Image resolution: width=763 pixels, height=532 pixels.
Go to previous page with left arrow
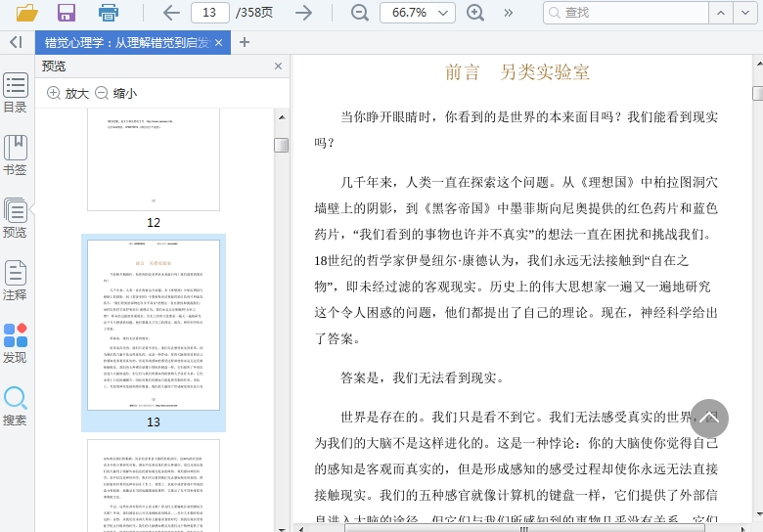point(171,13)
